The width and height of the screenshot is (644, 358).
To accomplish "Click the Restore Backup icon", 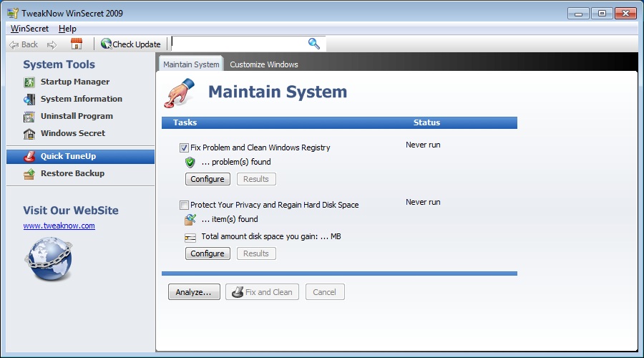I will coord(29,174).
